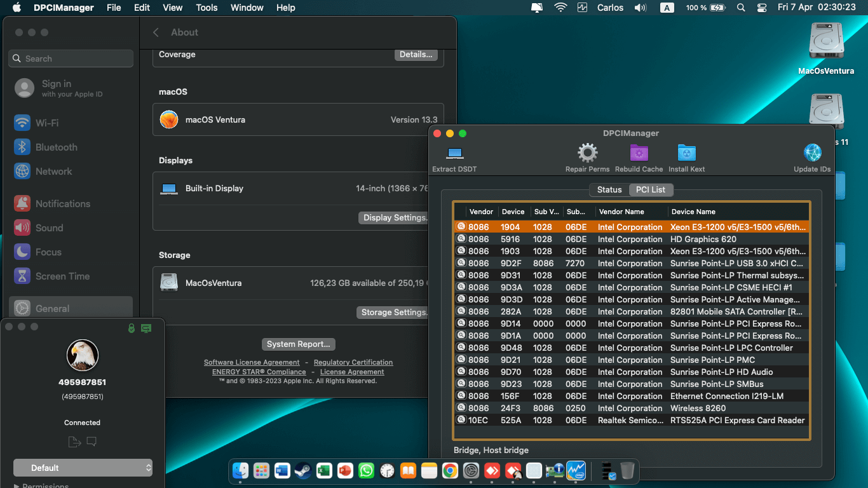Open Screen Time settings in the sidebar
Image resolution: width=868 pixels, height=488 pixels.
[71, 276]
